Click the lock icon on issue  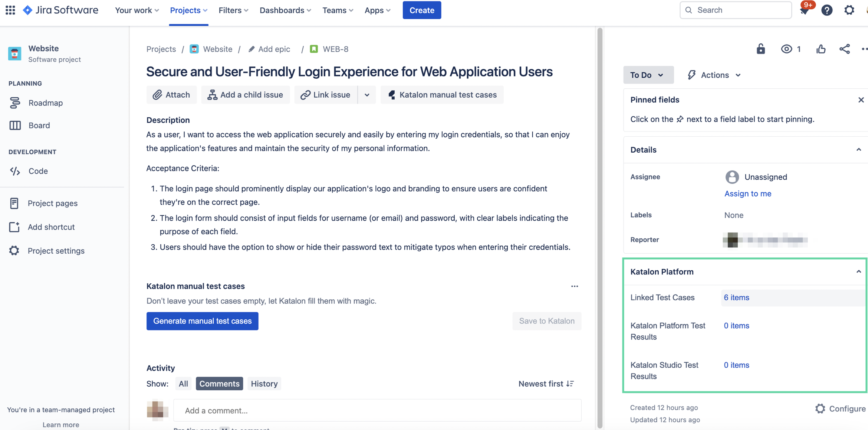[x=760, y=49]
